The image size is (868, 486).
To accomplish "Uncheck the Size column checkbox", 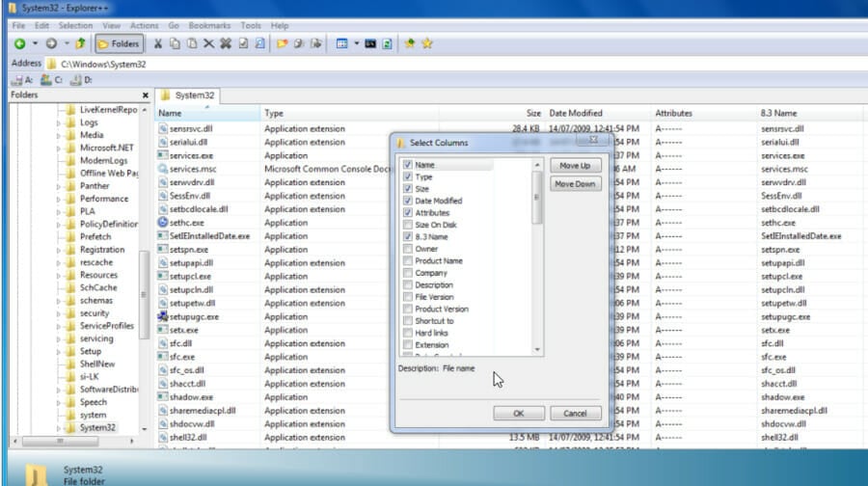I will 408,189.
